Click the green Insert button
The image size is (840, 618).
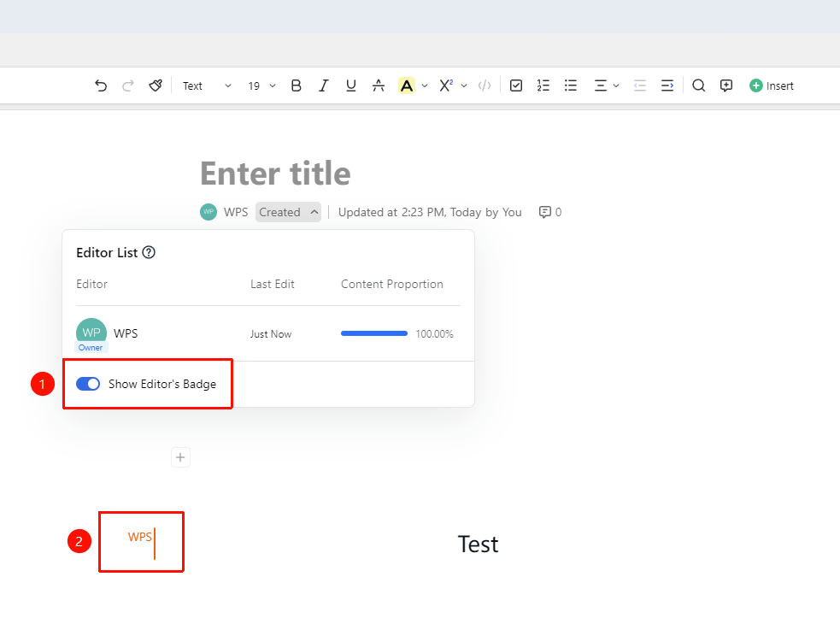pos(772,85)
